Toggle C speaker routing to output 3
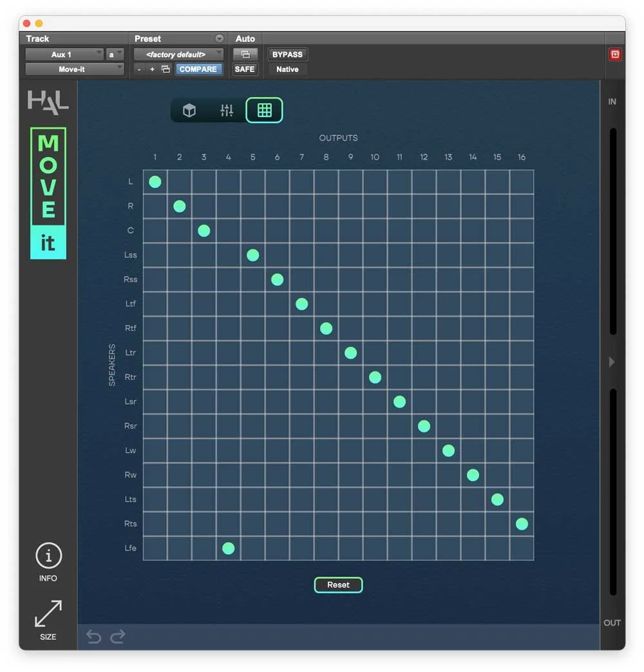 point(204,230)
